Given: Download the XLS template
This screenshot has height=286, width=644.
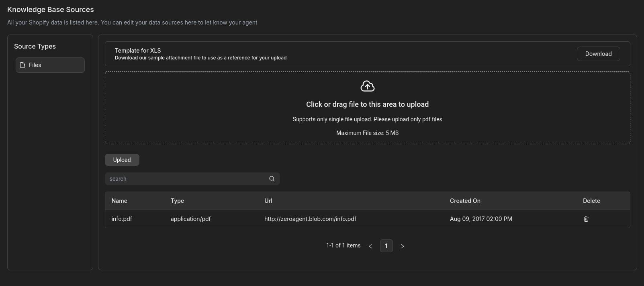Looking at the screenshot, I should click(x=598, y=54).
